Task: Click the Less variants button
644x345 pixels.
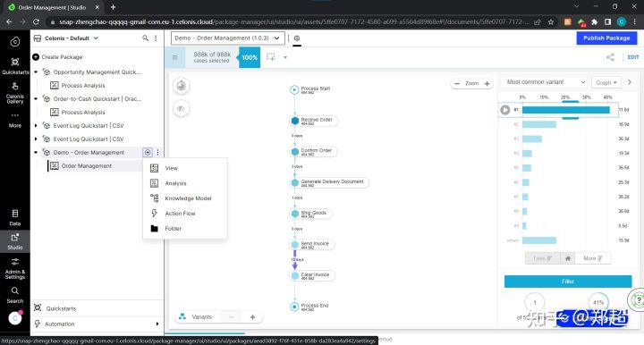Action: pos(543,258)
